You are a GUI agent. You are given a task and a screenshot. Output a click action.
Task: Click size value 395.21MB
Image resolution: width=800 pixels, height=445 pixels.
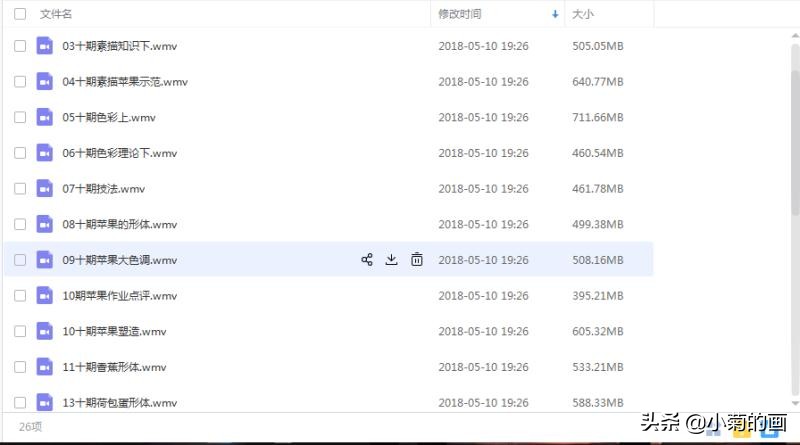tap(597, 296)
